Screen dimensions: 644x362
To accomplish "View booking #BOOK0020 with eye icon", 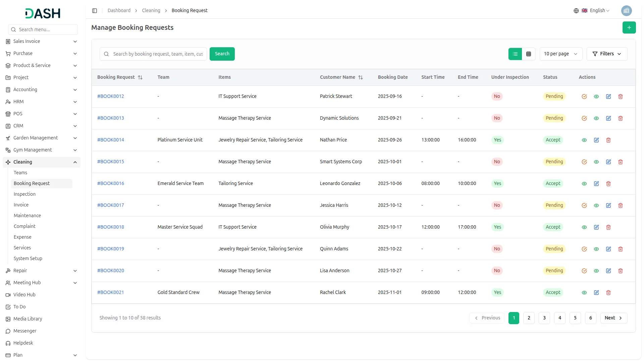I will (x=596, y=271).
